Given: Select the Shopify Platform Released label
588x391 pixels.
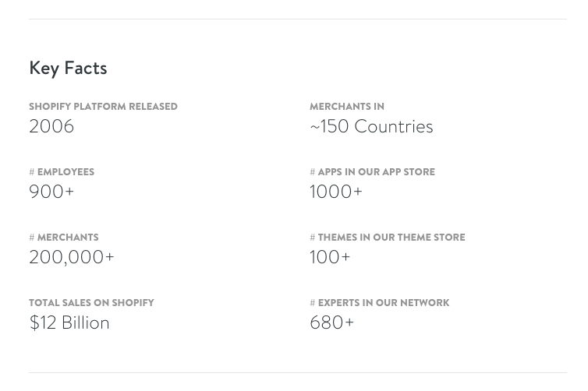Looking at the screenshot, I should (x=103, y=107).
